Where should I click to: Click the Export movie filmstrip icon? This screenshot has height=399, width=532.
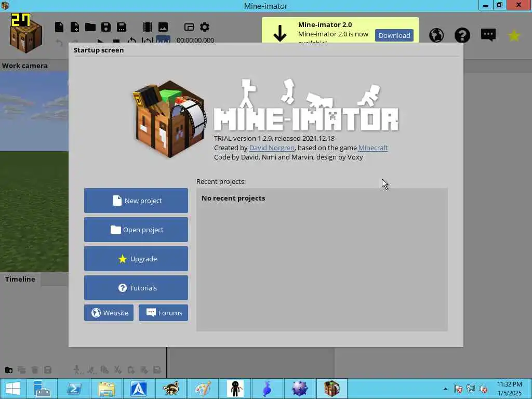coord(147,27)
